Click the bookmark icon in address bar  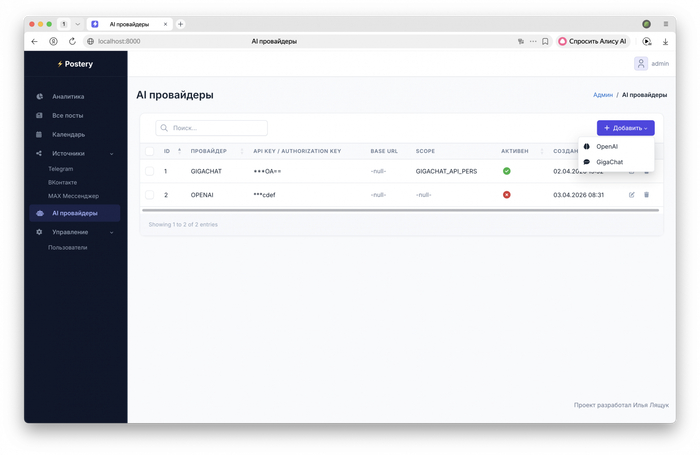pyautogui.click(x=545, y=41)
